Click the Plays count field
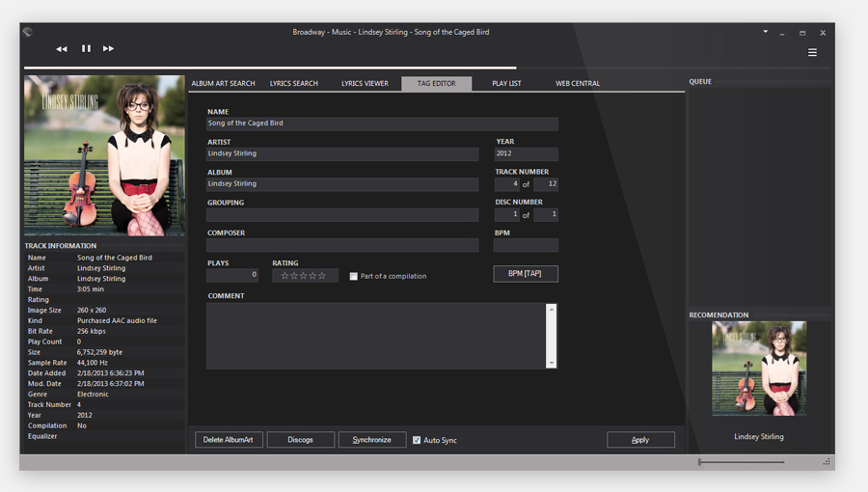This screenshot has width=868, height=492. click(231, 275)
